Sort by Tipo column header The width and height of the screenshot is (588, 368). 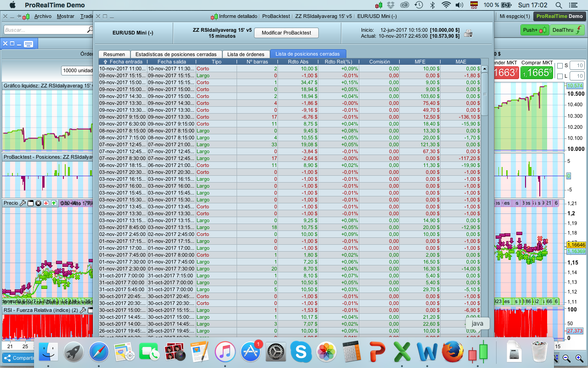pos(216,62)
